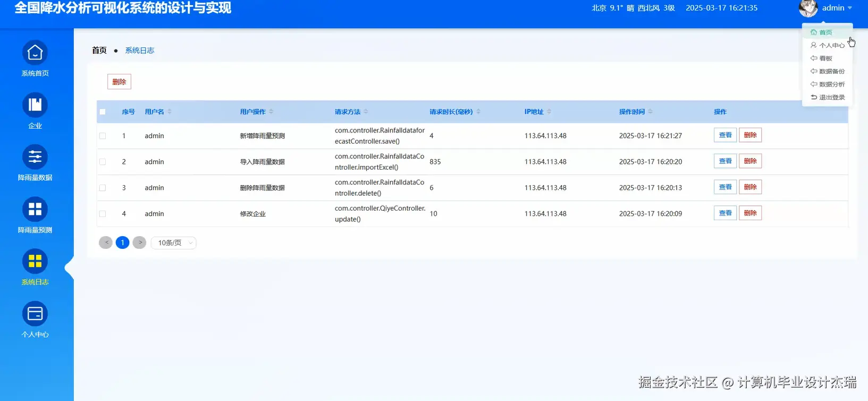The width and height of the screenshot is (868, 401).
Task: Open the 10条/页 page size dropdown
Action: pos(174,243)
